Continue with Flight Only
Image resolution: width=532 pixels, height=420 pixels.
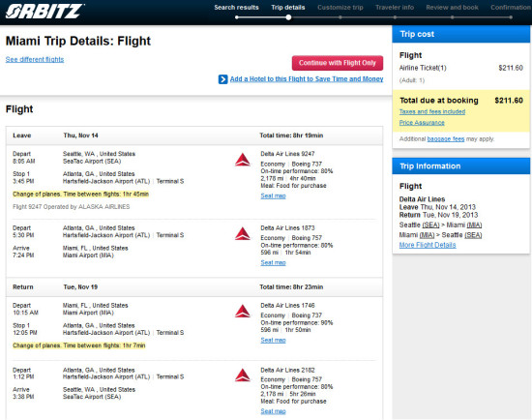tap(338, 63)
